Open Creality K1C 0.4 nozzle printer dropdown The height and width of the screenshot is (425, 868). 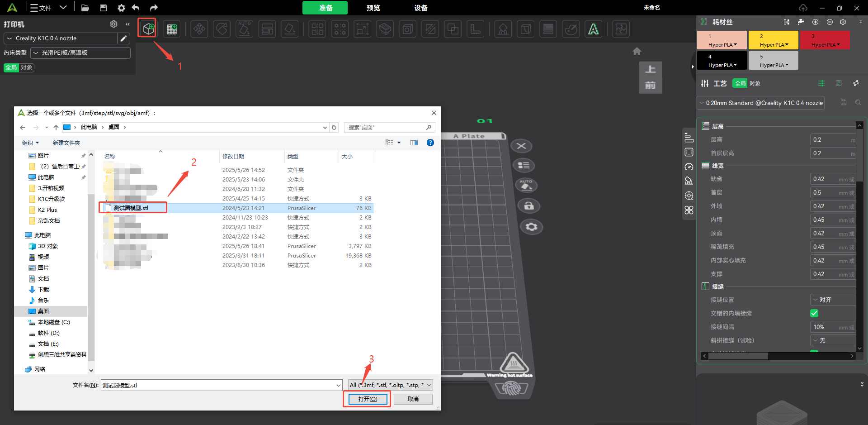[x=61, y=38]
